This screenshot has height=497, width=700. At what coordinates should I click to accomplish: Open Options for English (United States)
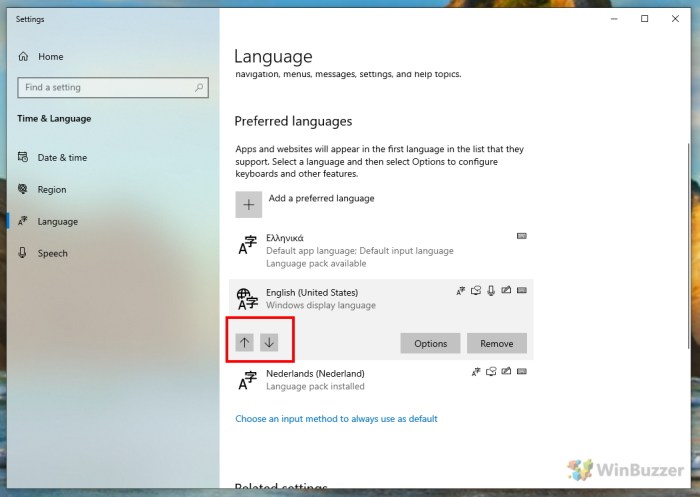pos(430,343)
